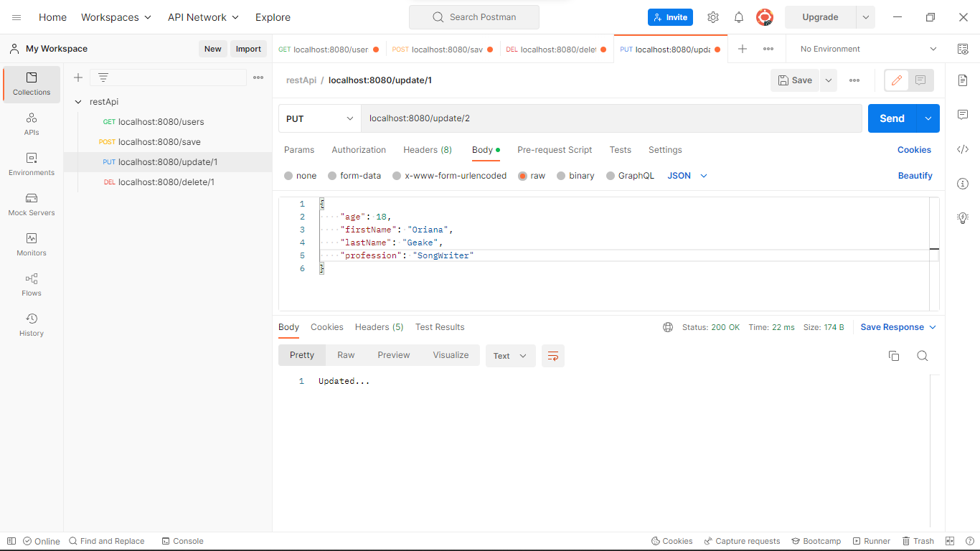Click the request URL input field
Screen dimensions: 980x551
click(x=611, y=118)
